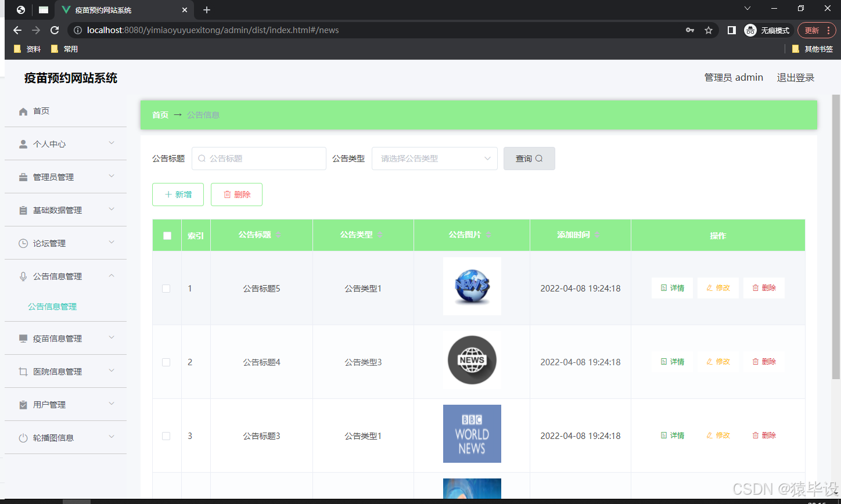Viewport: 841px width, 504px height.
Task: Expand the 医院信息管理 menu chevron
Action: click(112, 370)
